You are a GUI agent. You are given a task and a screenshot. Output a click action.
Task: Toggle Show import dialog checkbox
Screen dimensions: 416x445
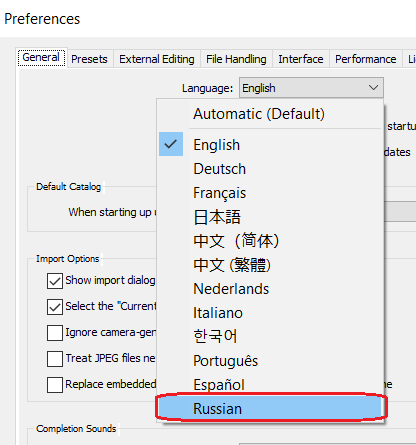(55, 281)
